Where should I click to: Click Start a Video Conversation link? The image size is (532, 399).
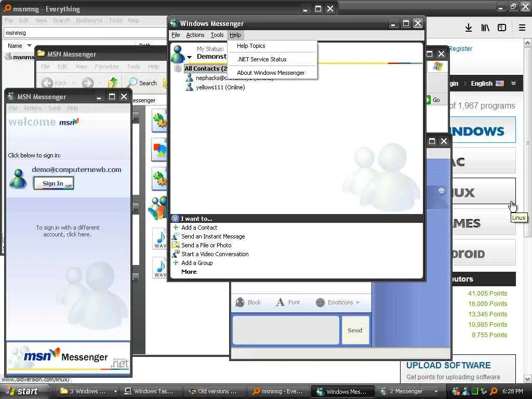(x=215, y=254)
